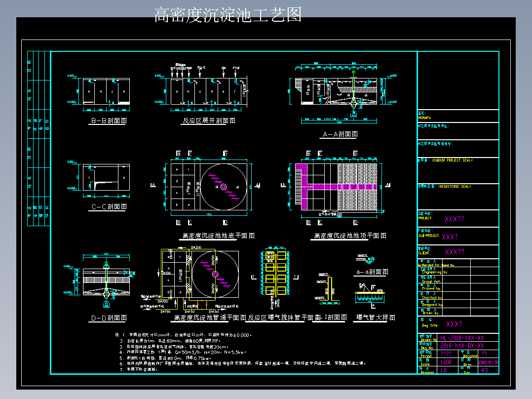
Task: Select the design number HL-2010-XXX-XX
Action: coord(462,338)
